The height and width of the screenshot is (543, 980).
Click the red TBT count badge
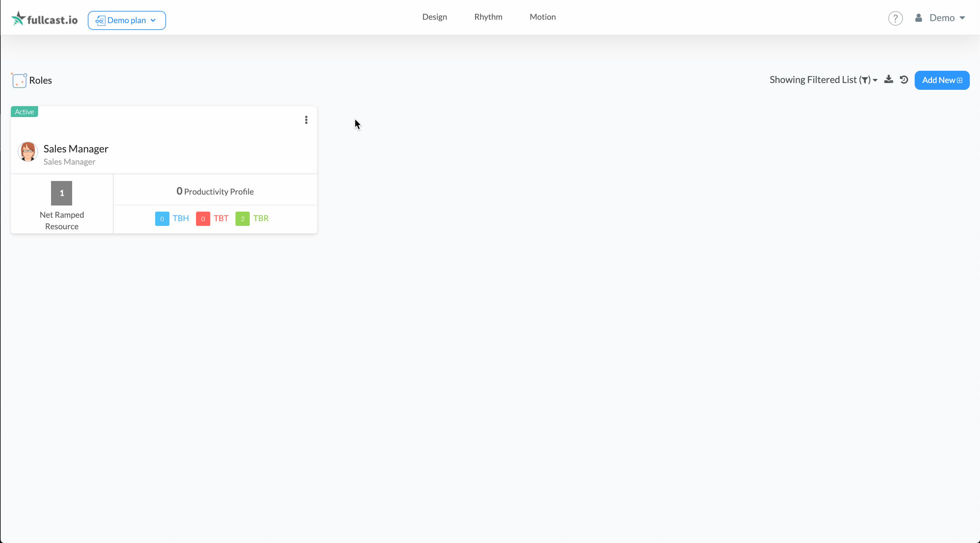click(x=203, y=219)
